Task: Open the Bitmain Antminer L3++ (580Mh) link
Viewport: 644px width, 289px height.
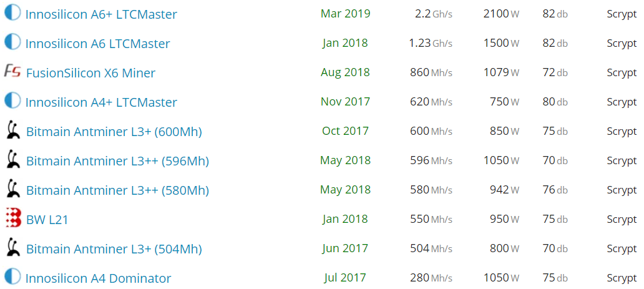Action: coord(117,191)
